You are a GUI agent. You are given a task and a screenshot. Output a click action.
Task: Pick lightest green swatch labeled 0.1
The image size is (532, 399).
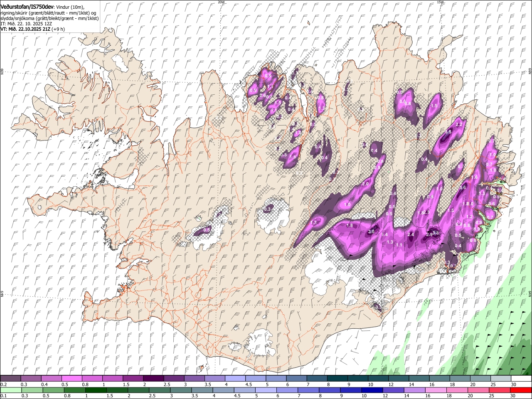tap(10, 390)
